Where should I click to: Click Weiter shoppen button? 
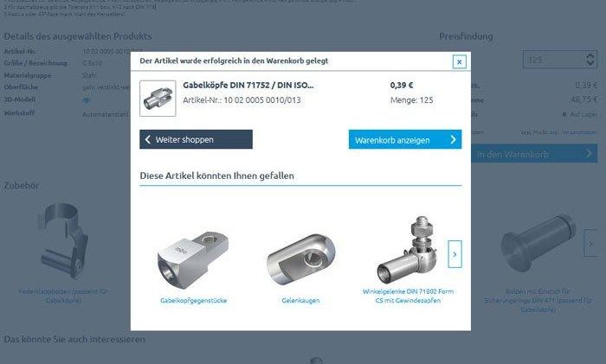click(x=196, y=139)
